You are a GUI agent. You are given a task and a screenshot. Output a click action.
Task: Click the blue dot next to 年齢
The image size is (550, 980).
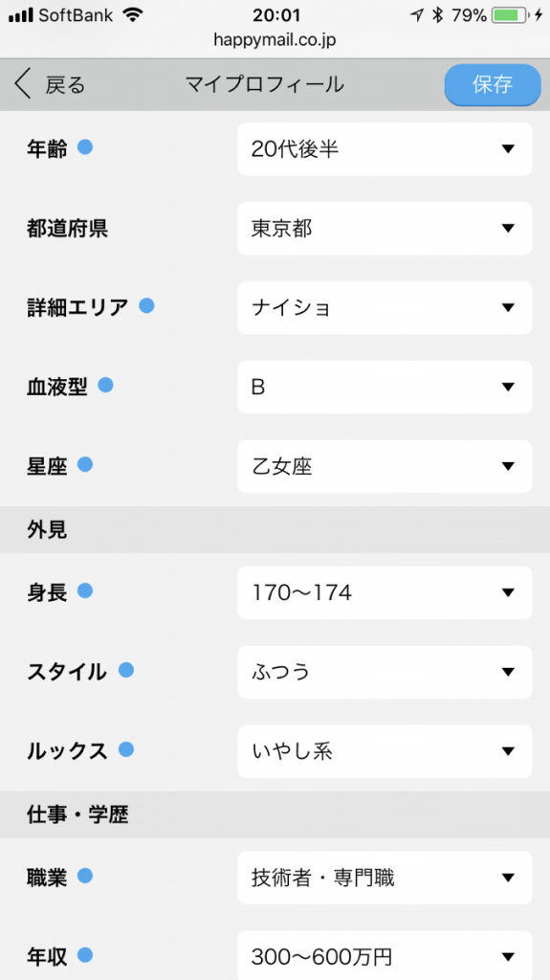tap(85, 146)
